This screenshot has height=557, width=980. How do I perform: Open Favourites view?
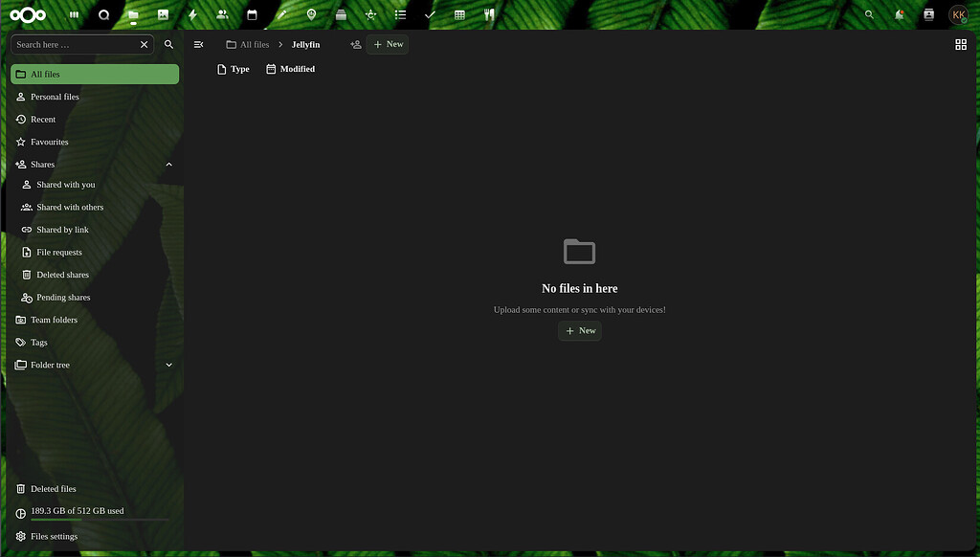95,142
